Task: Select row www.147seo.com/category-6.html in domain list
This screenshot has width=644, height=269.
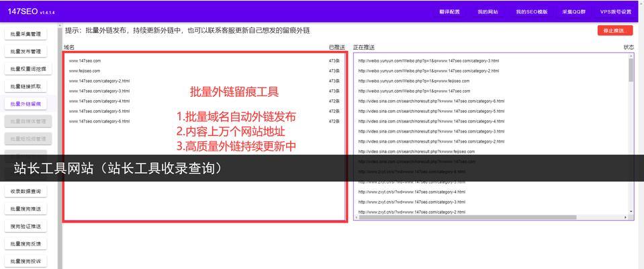Action: click(204, 121)
